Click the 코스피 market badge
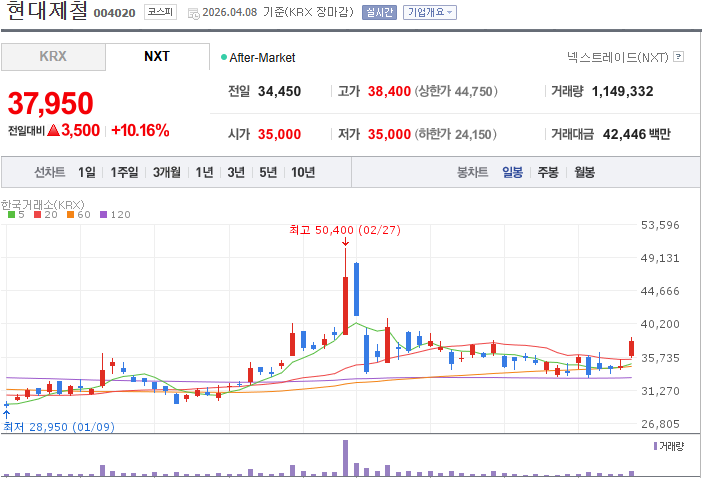 (x=160, y=13)
